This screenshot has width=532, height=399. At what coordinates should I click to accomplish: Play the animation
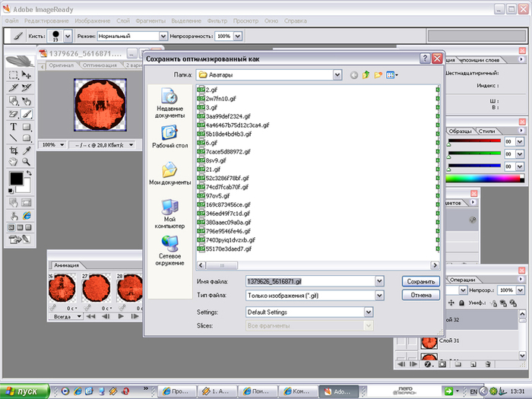(121, 316)
